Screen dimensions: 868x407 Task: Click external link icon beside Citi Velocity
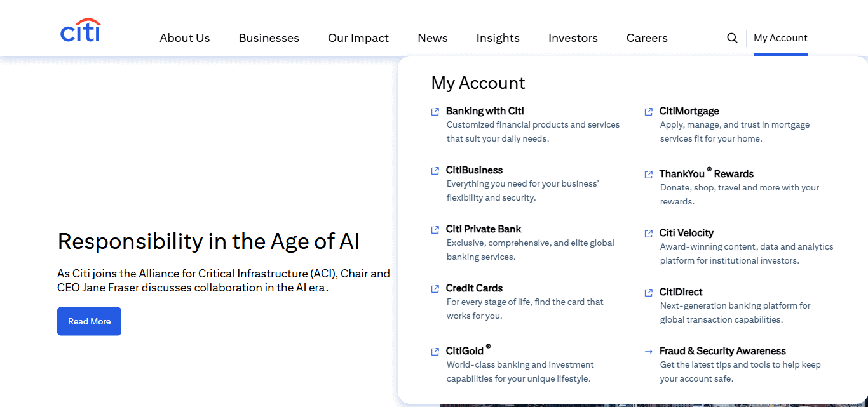649,234
